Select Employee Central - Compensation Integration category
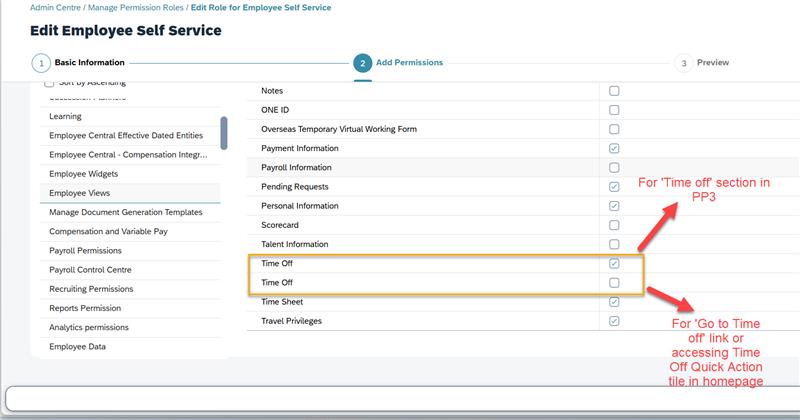Image resolution: width=800 pixels, height=420 pixels. click(x=130, y=155)
